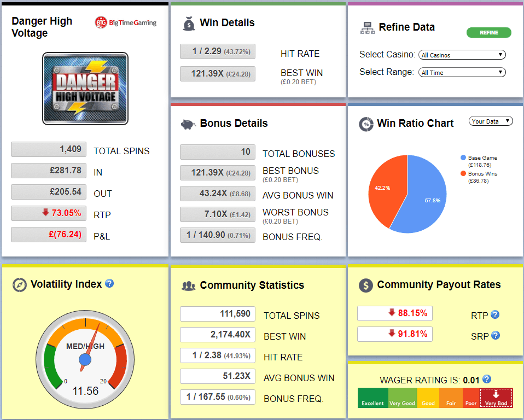Click the £(76.24) P&L value
524x420 pixels.
click(49, 234)
